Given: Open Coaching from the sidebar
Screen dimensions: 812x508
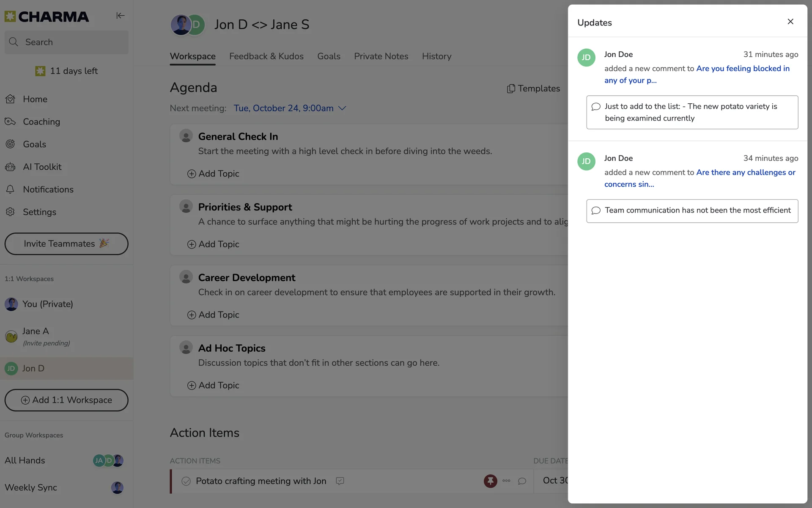Looking at the screenshot, I should click(x=41, y=121).
